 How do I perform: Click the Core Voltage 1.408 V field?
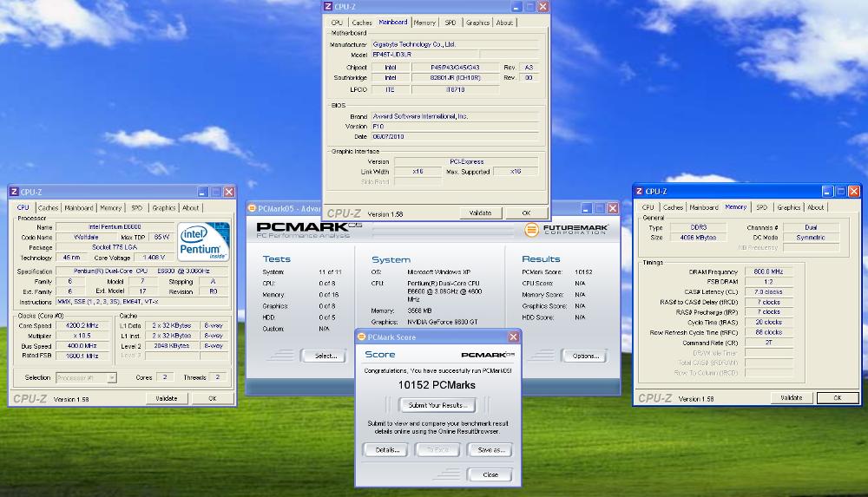coord(154,258)
